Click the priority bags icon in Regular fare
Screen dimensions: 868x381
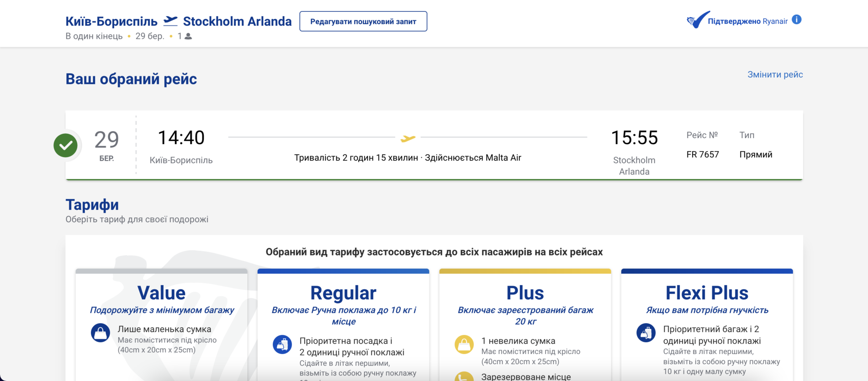[282, 344]
